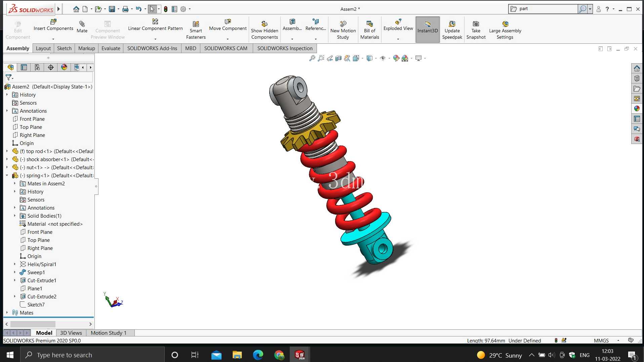The image size is (644, 362).
Task: Open the FeatureManager Design Tree tab
Action: (x=10, y=67)
